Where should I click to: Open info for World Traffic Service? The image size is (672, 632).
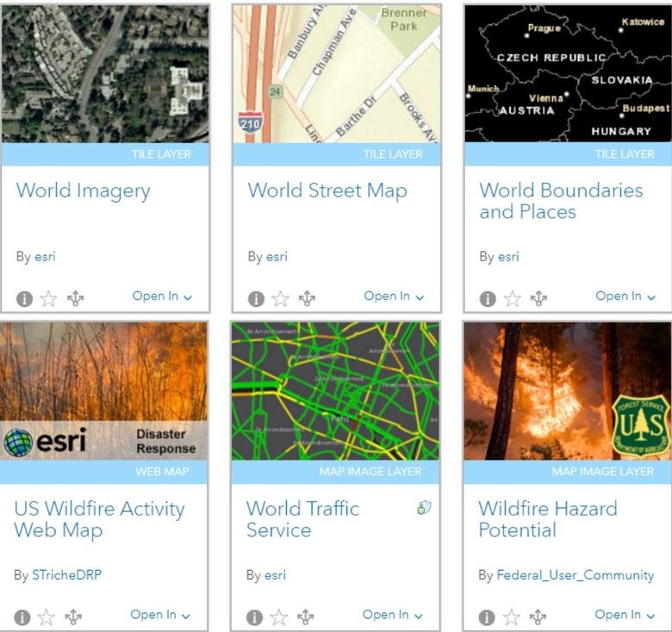coord(254,617)
